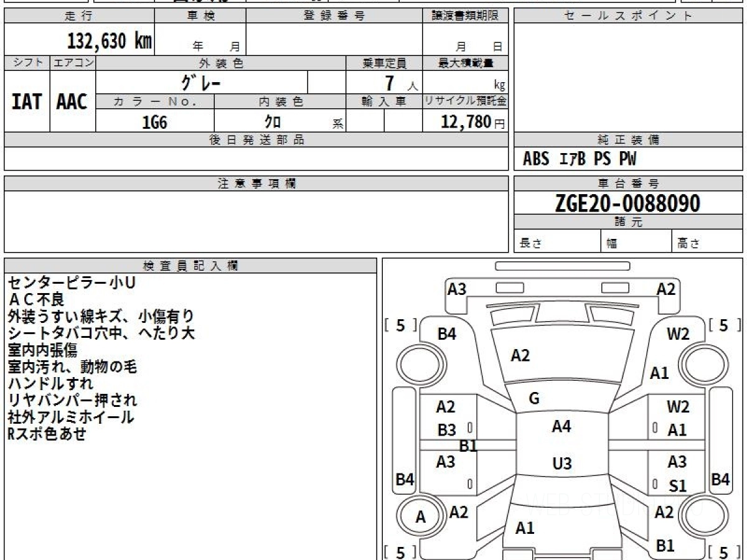Screen dimensions: 747x560
Task: Click the G mark on the windshield
Action: [x=533, y=399]
